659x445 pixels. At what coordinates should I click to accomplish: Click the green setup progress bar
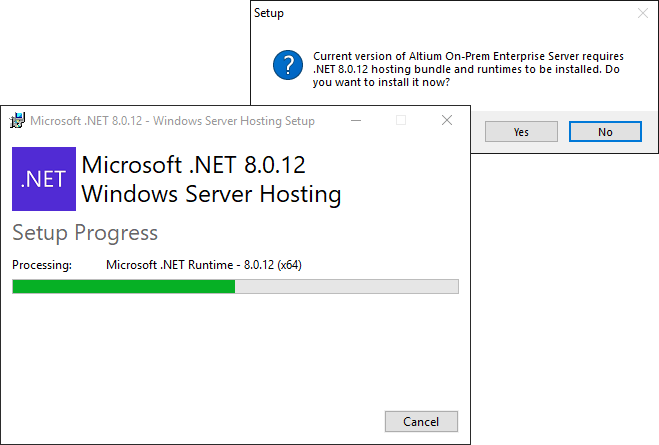[235, 287]
